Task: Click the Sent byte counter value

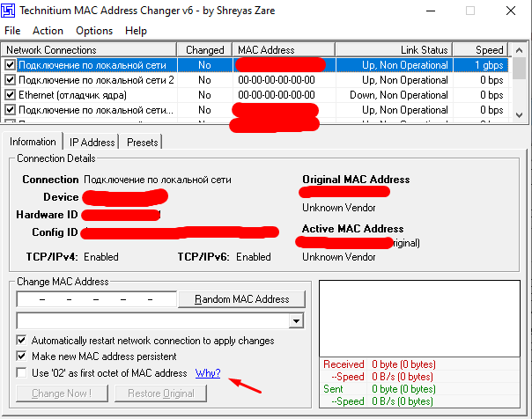Action: [403, 389]
